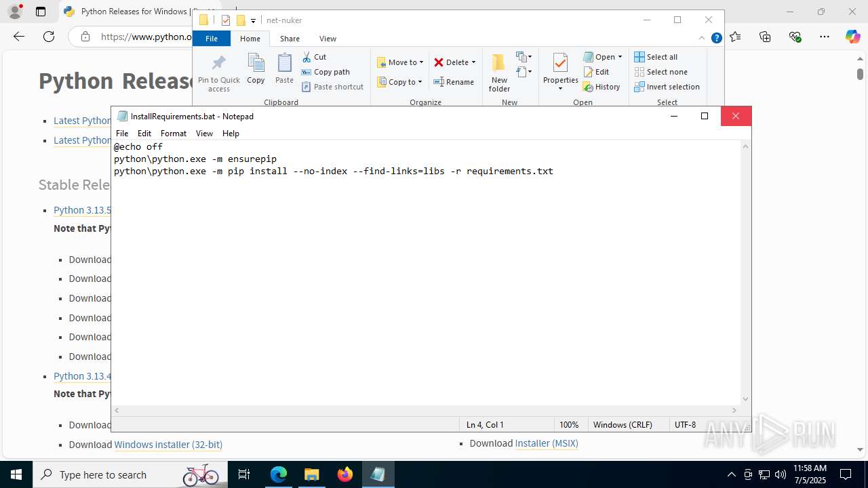
Task: Click the Task View taskbar icon
Action: coord(244,474)
